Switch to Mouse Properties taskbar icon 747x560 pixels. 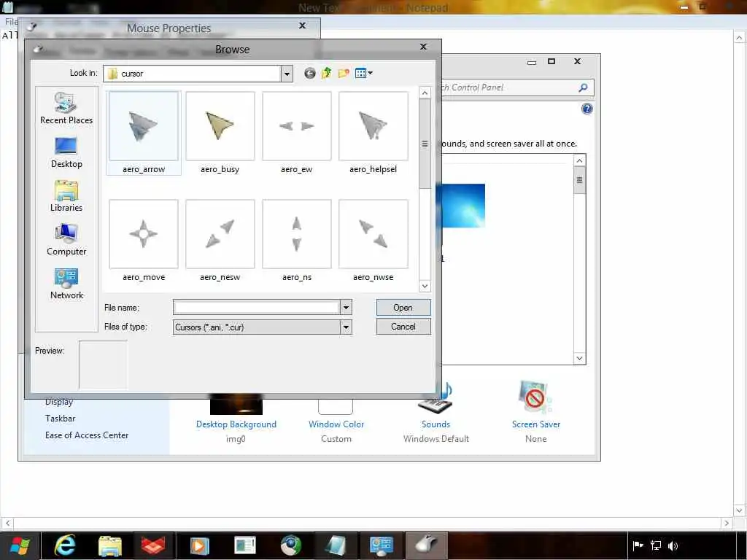(x=426, y=545)
